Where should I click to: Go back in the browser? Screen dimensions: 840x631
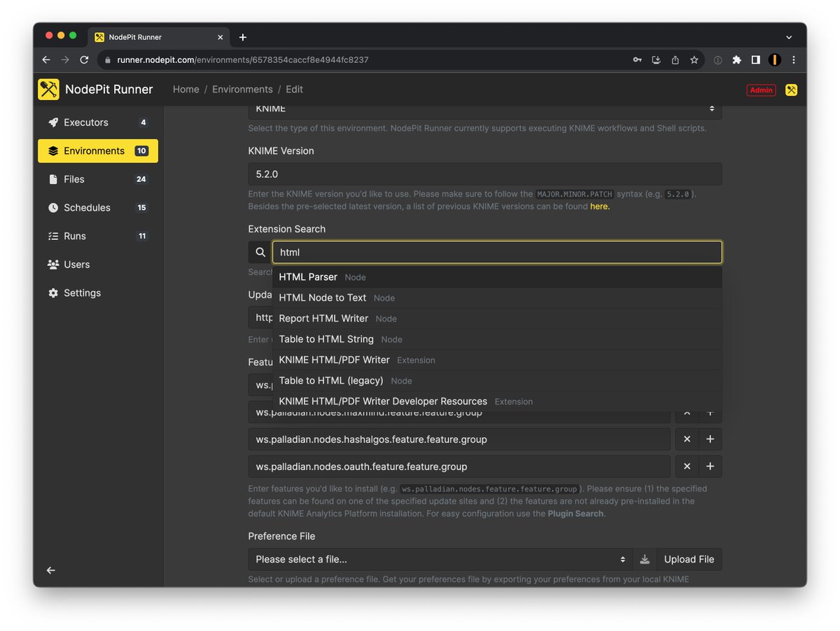pyautogui.click(x=46, y=60)
